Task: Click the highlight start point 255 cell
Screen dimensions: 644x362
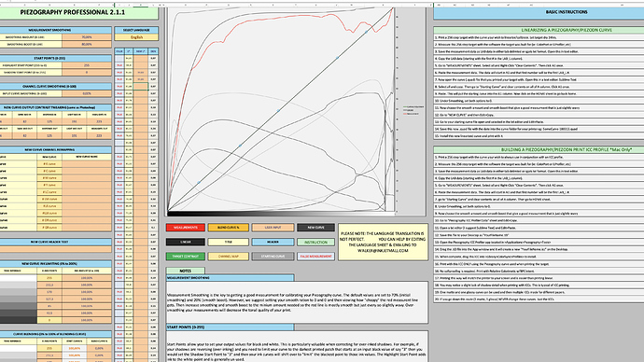Action: 87,65
